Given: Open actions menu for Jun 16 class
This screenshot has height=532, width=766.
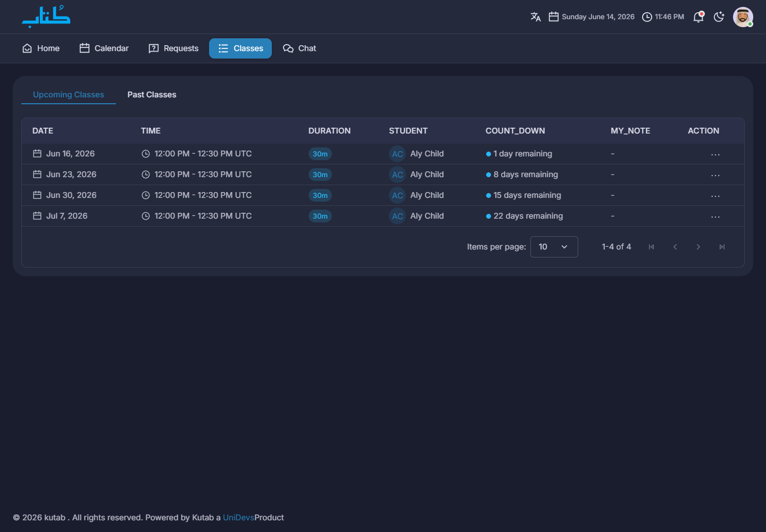Looking at the screenshot, I should (x=715, y=154).
